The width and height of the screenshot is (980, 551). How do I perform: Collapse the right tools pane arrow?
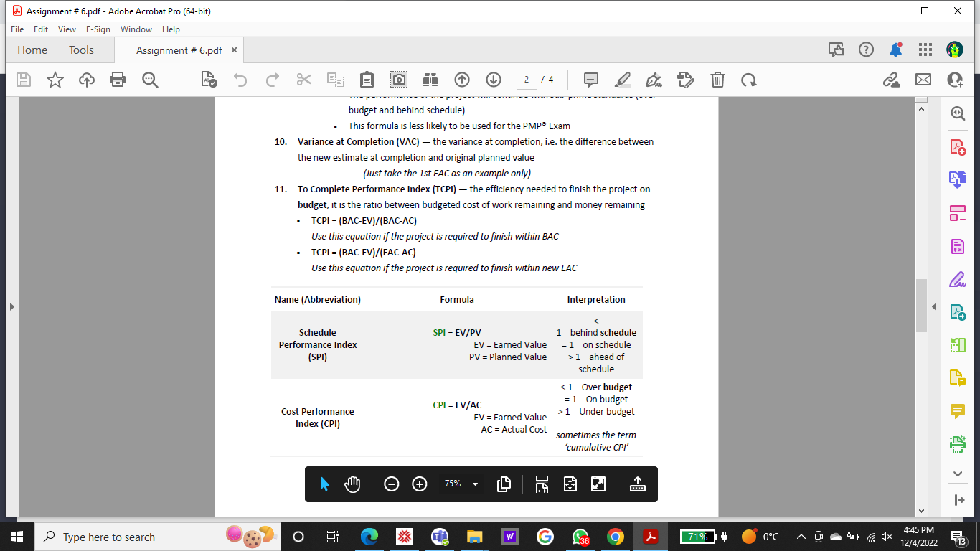(x=934, y=306)
